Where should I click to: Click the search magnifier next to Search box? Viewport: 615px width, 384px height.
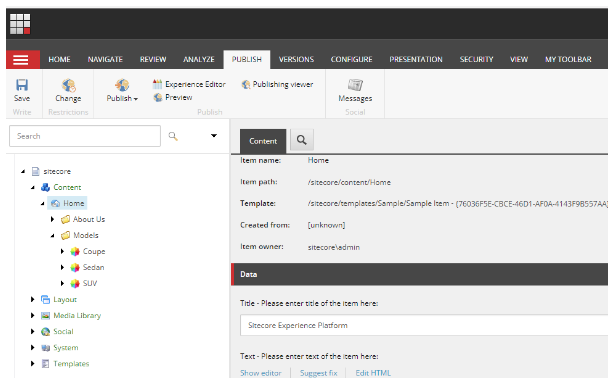pyautogui.click(x=173, y=136)
